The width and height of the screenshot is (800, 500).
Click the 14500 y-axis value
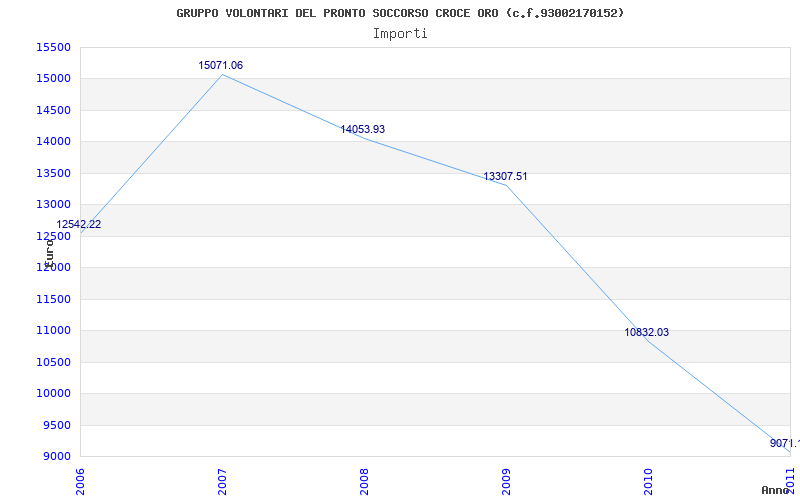[53, 111]
